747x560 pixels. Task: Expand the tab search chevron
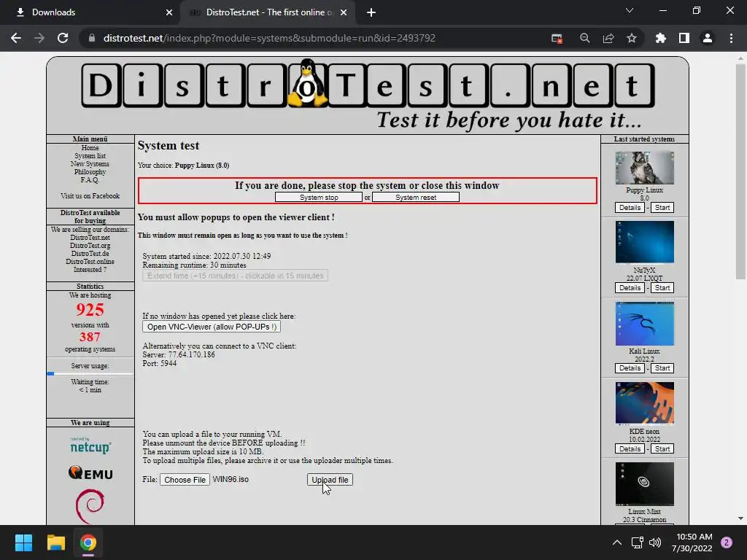point(630,10)
